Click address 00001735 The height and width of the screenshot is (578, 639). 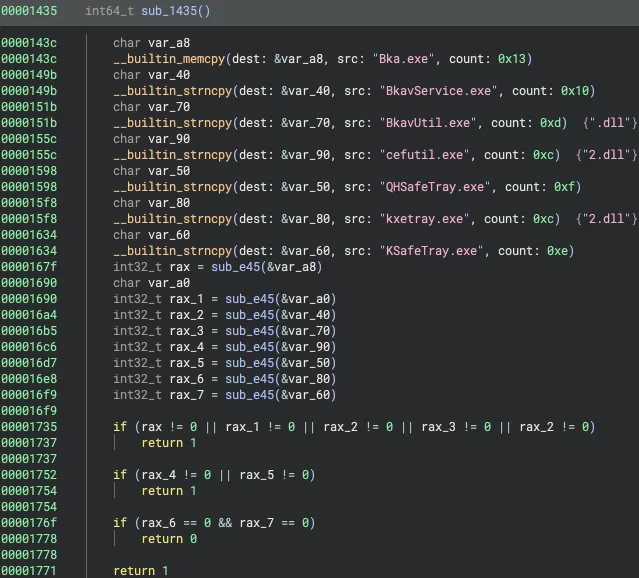coord(29,427)
